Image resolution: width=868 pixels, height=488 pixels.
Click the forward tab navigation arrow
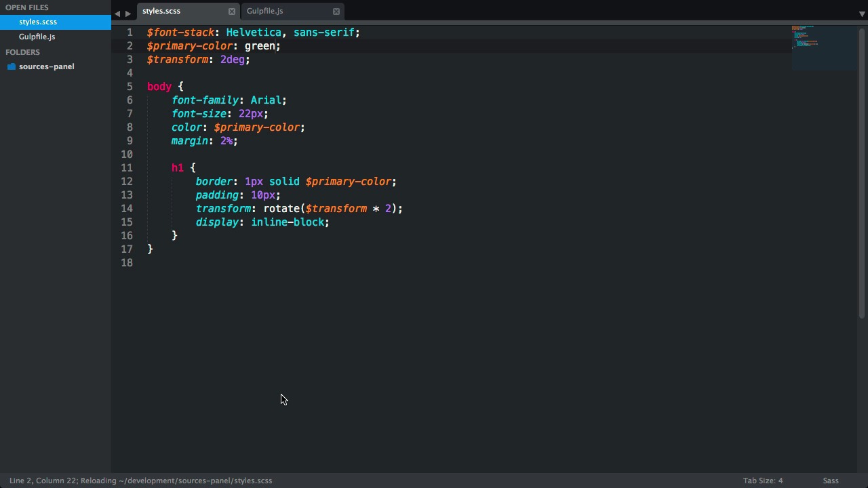(128, 14)
